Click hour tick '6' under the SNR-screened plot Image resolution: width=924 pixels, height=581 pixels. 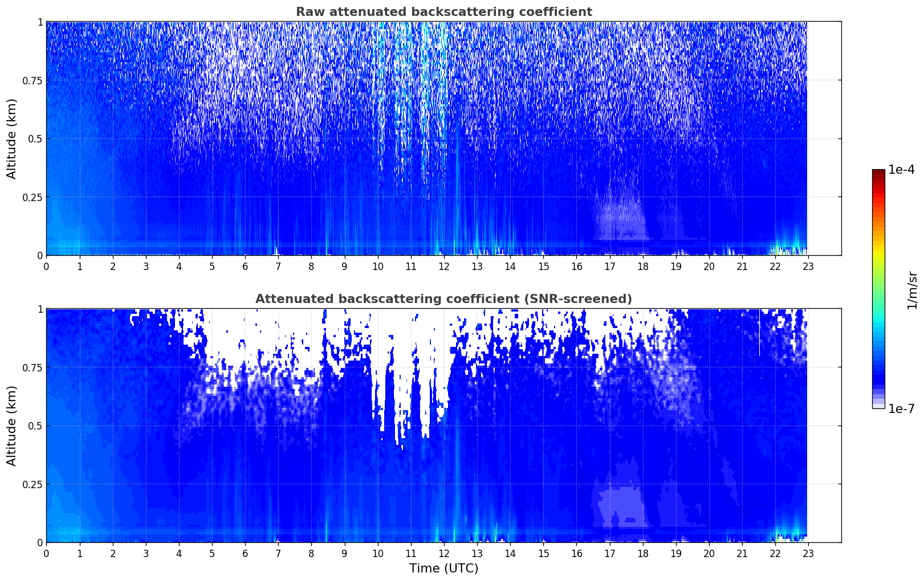click(245, 553)
